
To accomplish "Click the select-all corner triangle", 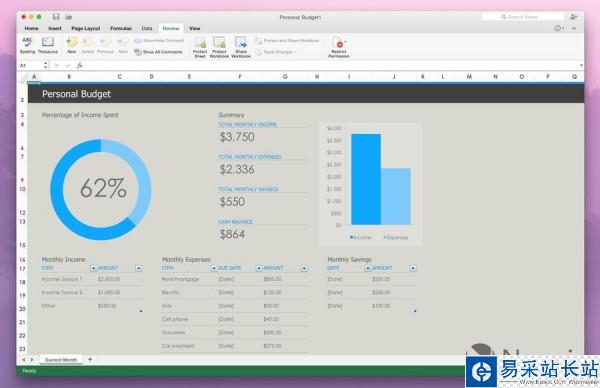I will [x=23, y=77].
